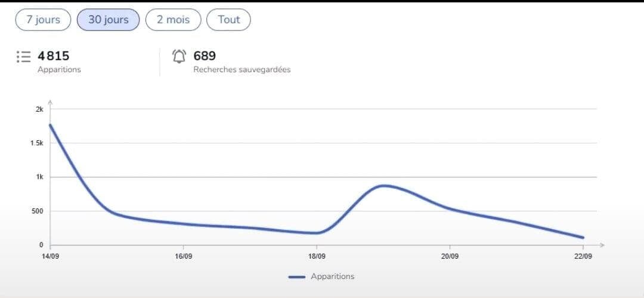Open the Recherches sauvegardées label
This screenshot has width=644, height=298.
coord(242,69)
